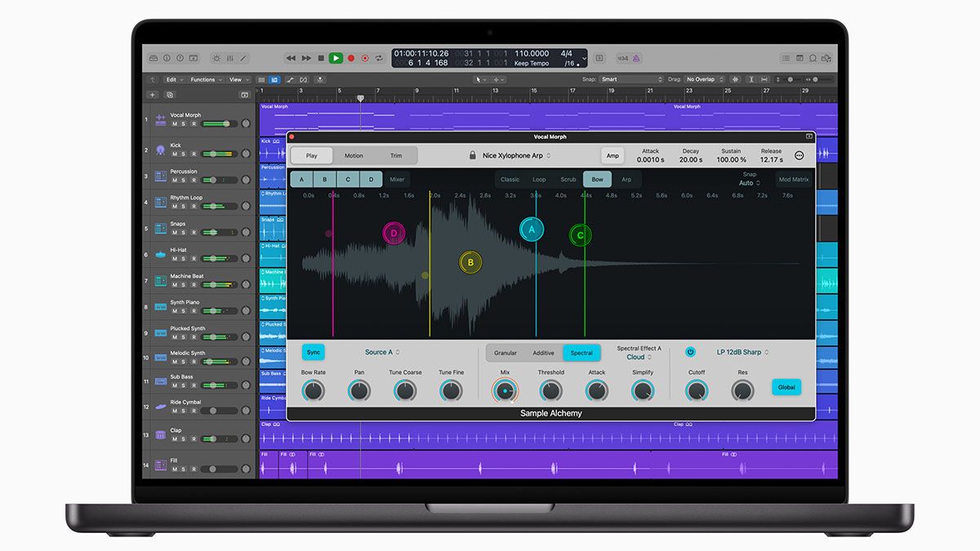Solo the Vocal Morph track

pos(184,123)
